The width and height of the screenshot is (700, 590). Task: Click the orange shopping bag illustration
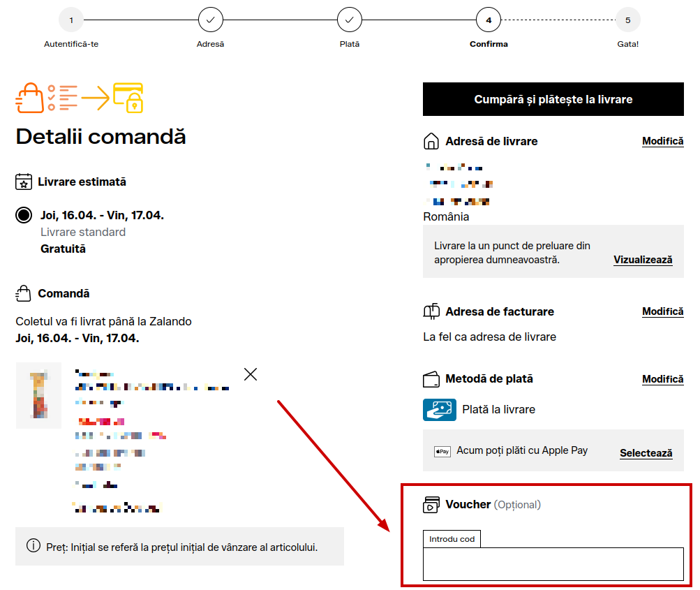tap(30, 98)
